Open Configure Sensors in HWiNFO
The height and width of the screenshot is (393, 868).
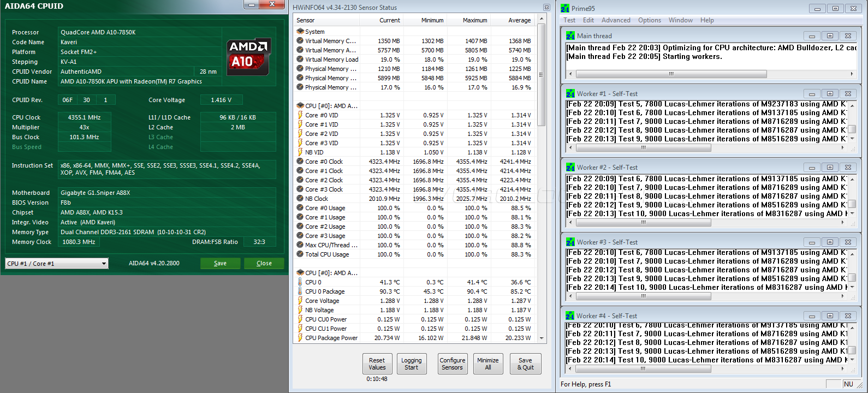point(453,364)
